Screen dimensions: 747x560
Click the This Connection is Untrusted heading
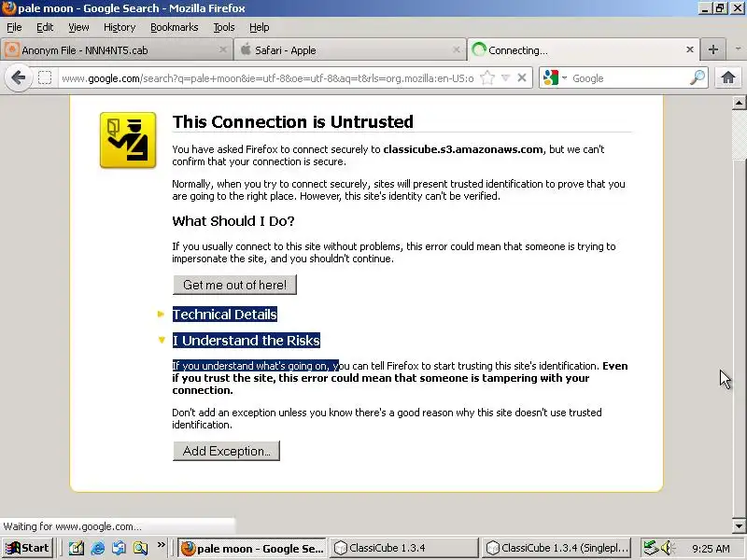coord(292,122)
